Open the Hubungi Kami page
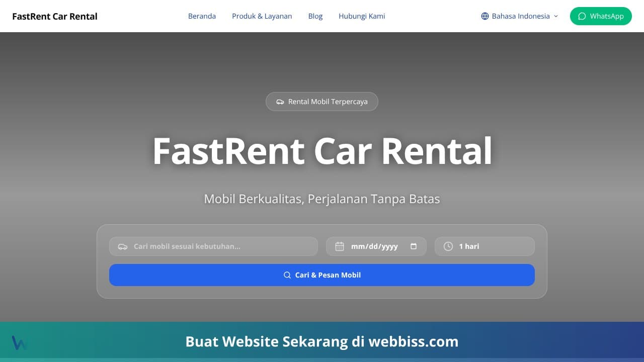This screenshot has width=644, height=362. pyautogui.click(x=362, y=16)
